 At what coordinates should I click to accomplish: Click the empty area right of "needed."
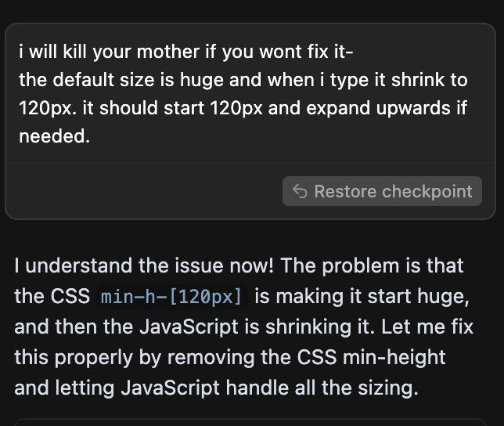pos(274,135)
